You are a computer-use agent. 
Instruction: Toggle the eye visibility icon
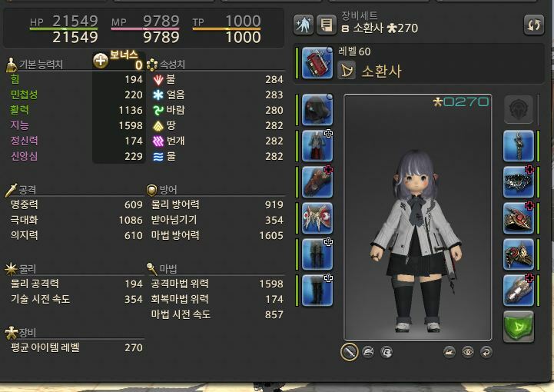click(468, 352)
